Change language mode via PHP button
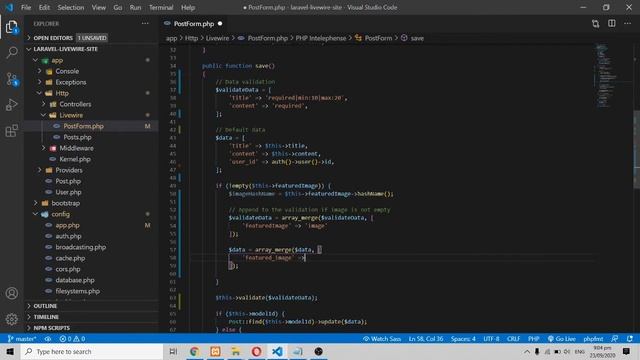The image size is (640, 360). (x=533, y=339)
